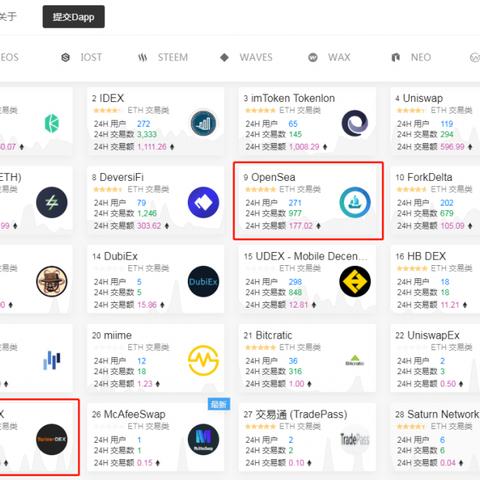Open the TradePass logo icon
This screenshot has width=480, height=480.
pos(355,439)
